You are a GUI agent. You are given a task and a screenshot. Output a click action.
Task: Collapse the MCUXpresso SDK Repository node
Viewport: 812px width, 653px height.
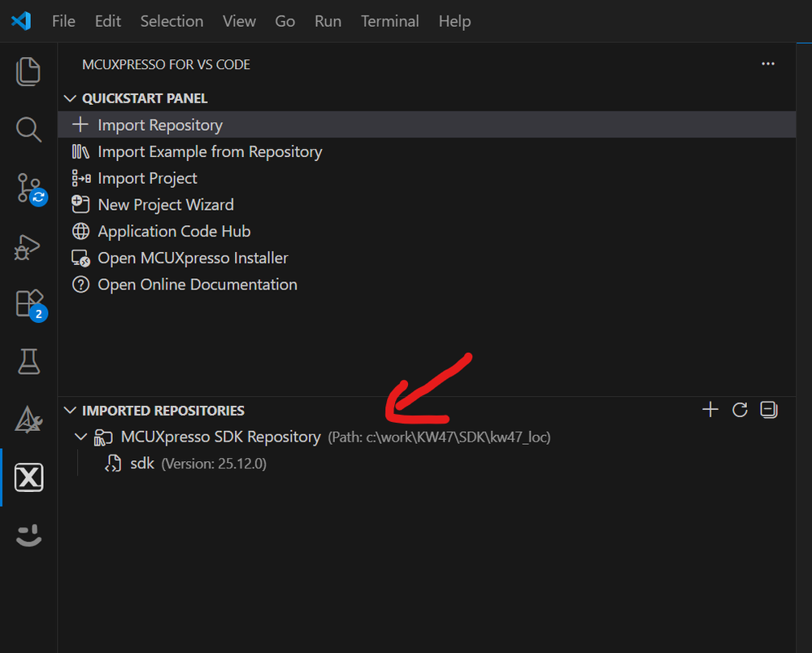point(80,437)
